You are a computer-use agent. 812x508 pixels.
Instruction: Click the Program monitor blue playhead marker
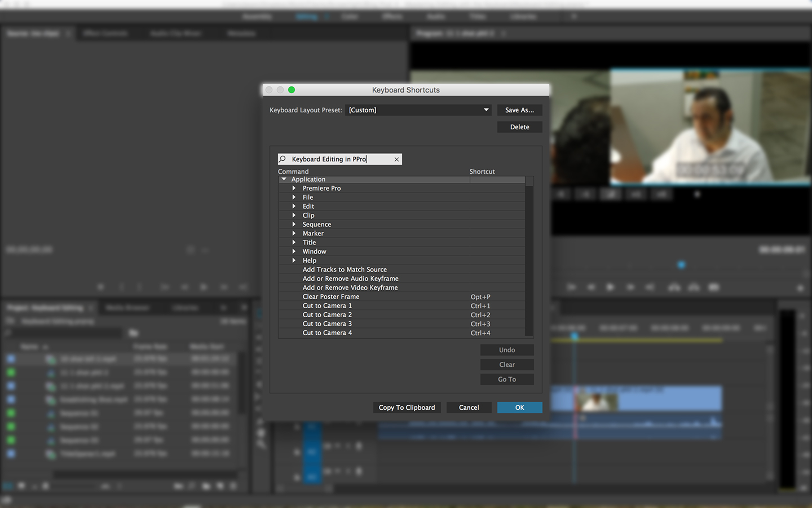681,265
